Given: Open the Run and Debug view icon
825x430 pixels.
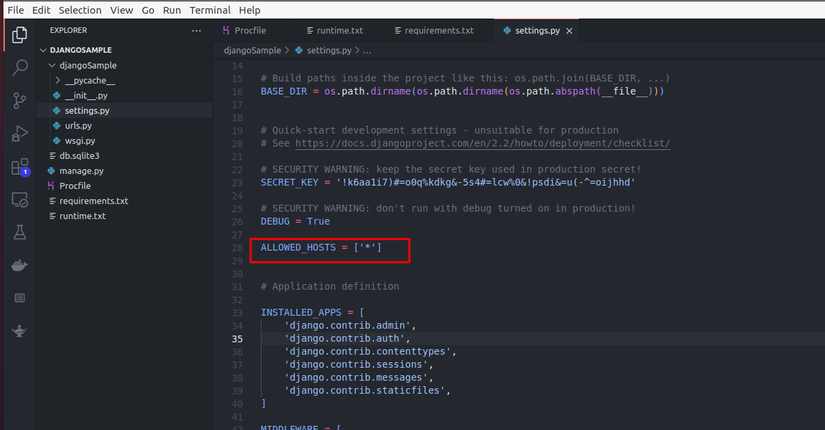Looking at the screenshot, I should point(19,134).
